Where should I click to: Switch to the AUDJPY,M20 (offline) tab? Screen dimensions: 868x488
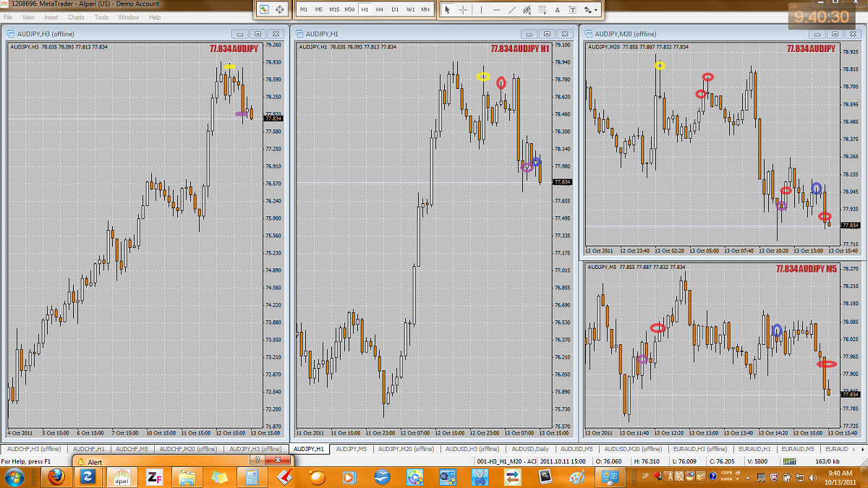(x=407, y=449)
